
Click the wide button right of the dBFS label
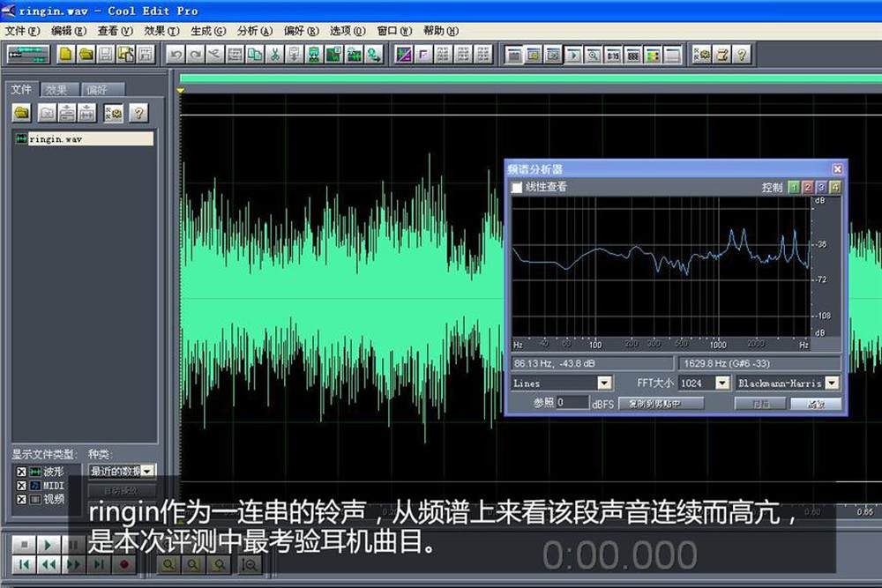tap(661, 404)
